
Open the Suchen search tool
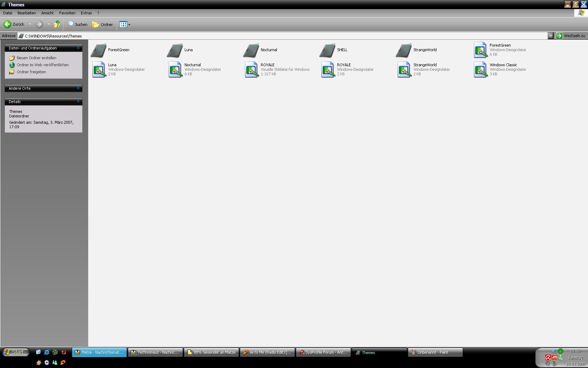[x=77, y=24]
